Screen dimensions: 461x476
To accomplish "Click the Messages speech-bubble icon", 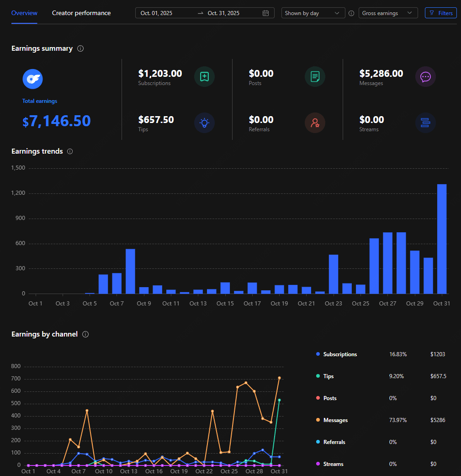I will (x=425, y=76).
